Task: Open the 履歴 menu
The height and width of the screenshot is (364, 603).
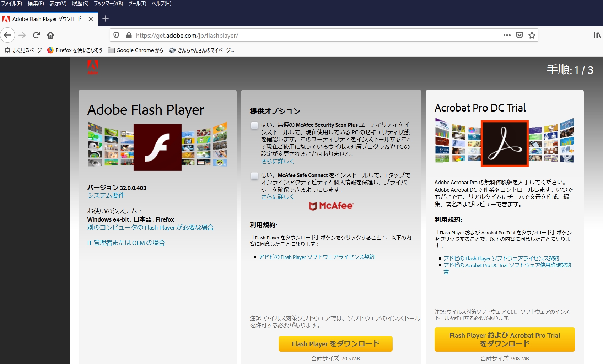Action: point(80,4)
